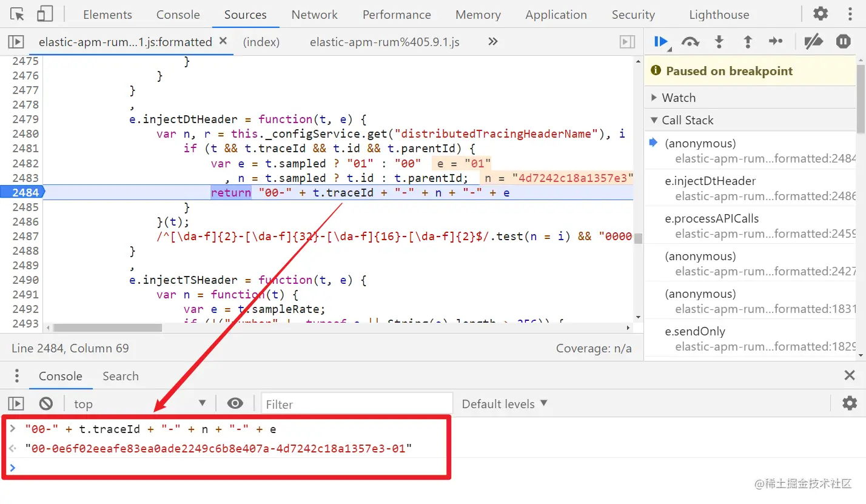Open DevTools settings gear
The width and height of the screenshot is (866, 504).
click(x=821, y=13)
